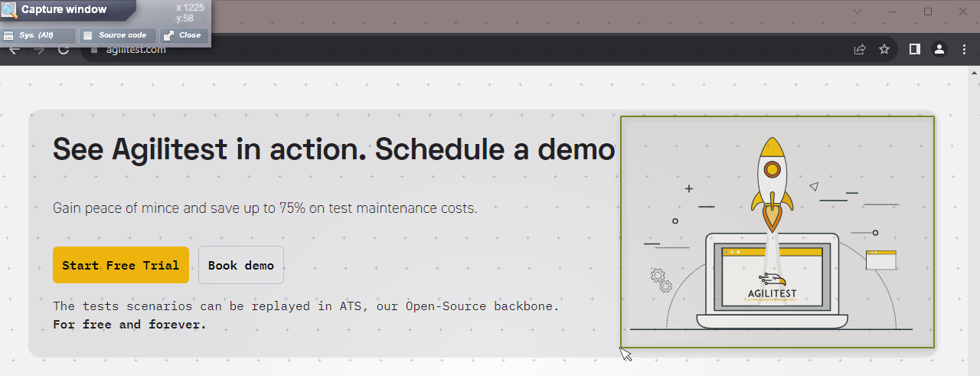Viewport: 980px width, 376px height.
Task: Minimize the browser window
Action: 892,11
